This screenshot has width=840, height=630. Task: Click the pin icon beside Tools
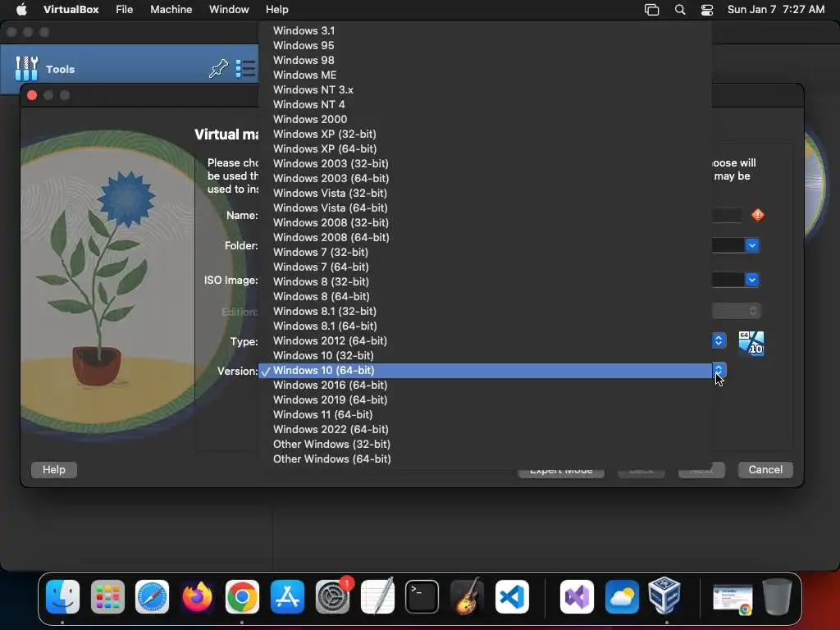click(218, 69)
